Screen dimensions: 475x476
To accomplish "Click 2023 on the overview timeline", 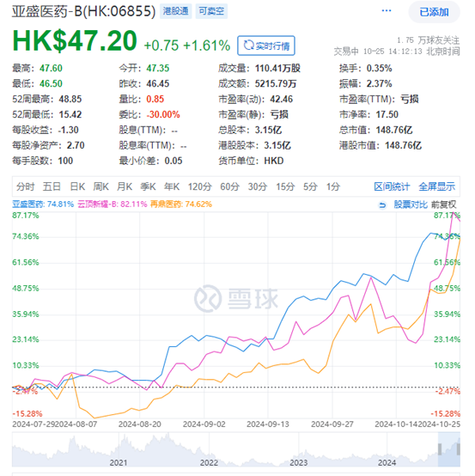I will click(x=299, y=462).
